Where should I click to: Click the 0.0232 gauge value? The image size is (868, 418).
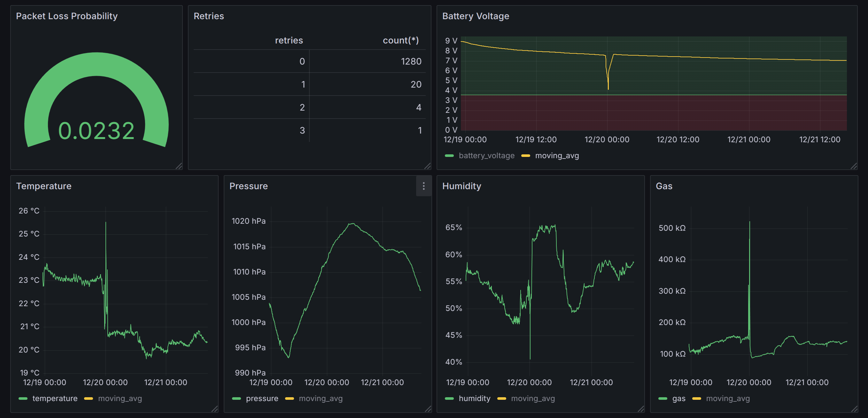97,131
